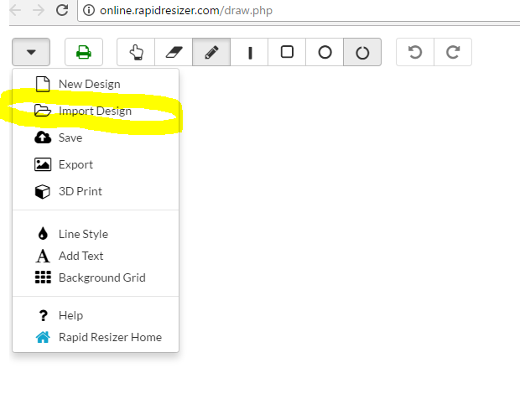Choose New Design from menu
The width and height of the screenshot is (520, 420).
pos(96,84)
